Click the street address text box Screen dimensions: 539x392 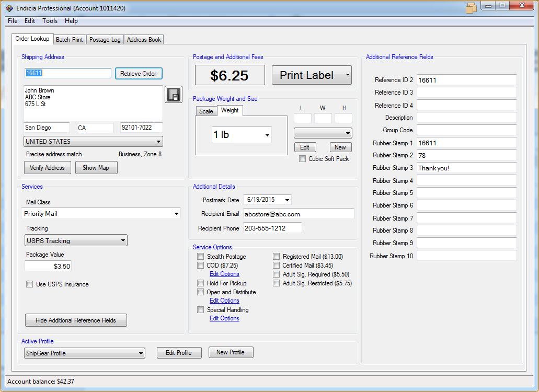click(93, 103)
